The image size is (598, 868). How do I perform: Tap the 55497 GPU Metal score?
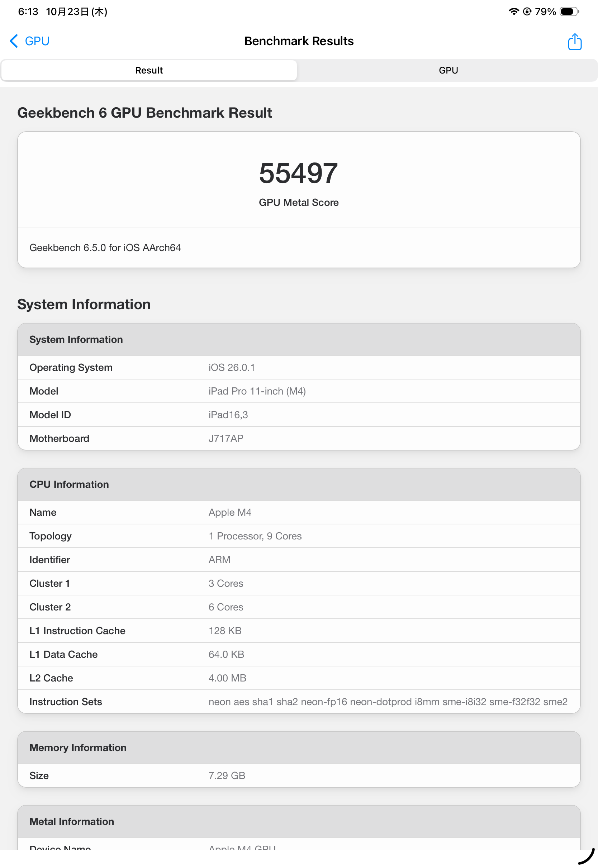coord(299,173)
